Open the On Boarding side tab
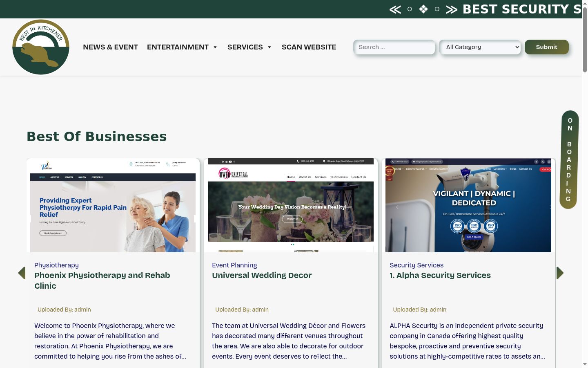 click(569, 159)
